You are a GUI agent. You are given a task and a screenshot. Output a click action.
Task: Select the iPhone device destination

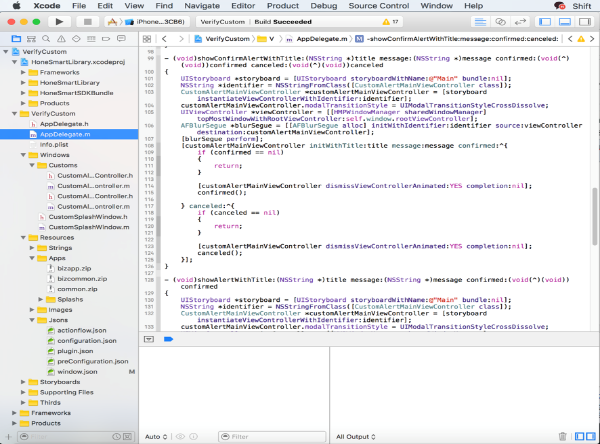(155, 22)
